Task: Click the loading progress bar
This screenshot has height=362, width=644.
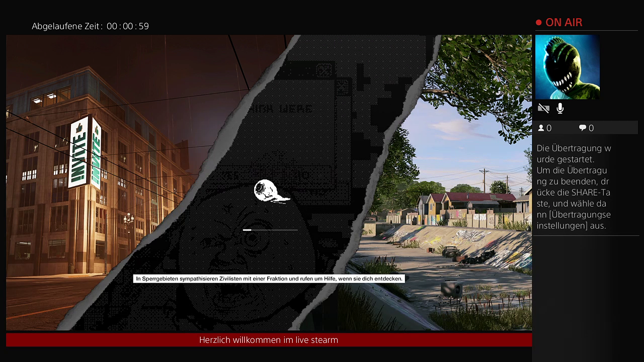Action: (x=270, y=230)
